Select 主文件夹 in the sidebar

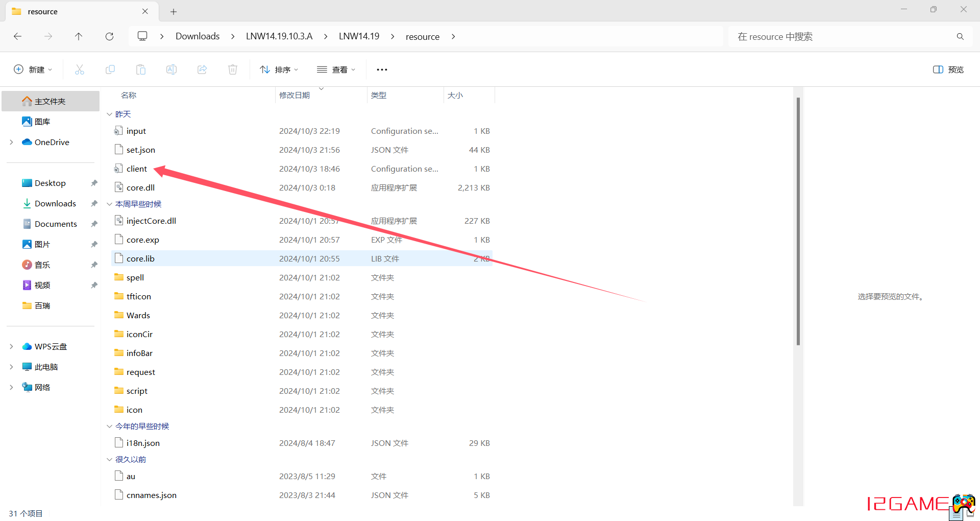click(x=51, y=101)
